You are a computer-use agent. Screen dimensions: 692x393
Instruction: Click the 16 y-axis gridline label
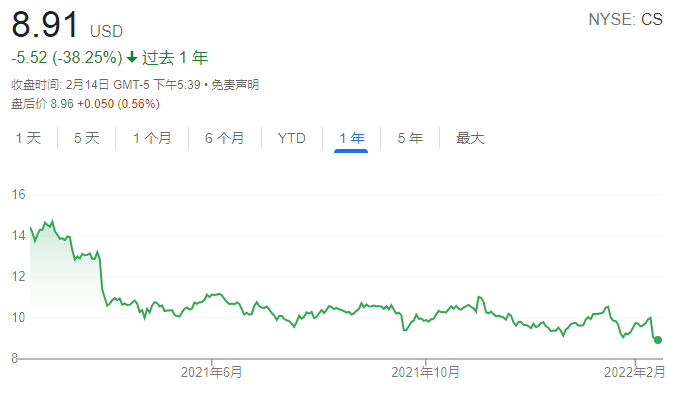(19, 194)
